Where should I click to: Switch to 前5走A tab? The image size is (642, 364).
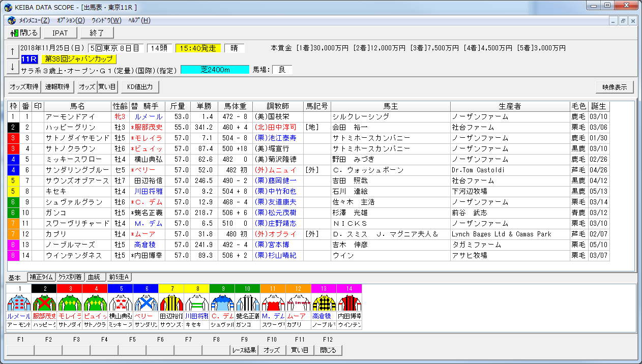[119, 277]
